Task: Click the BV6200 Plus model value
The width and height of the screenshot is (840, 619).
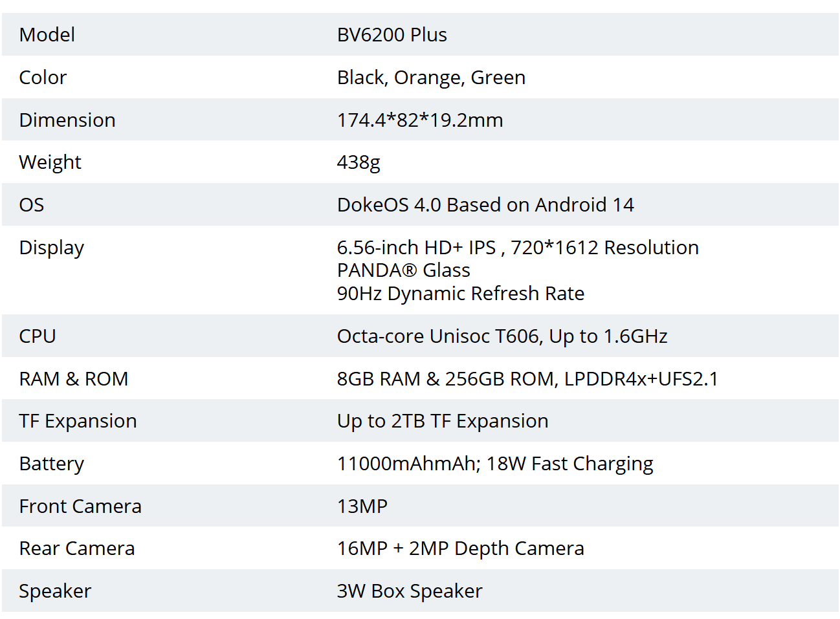Action: click(x=392, y=35)
